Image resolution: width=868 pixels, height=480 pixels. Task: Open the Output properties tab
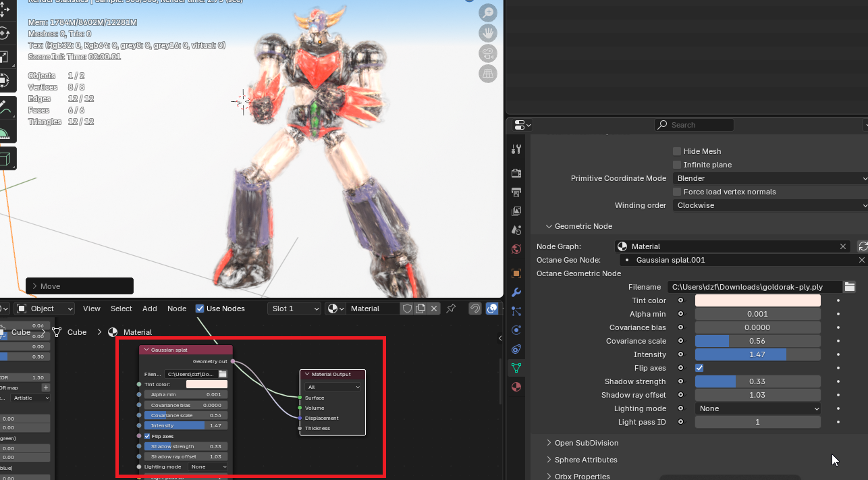click(x=516, y=192)
